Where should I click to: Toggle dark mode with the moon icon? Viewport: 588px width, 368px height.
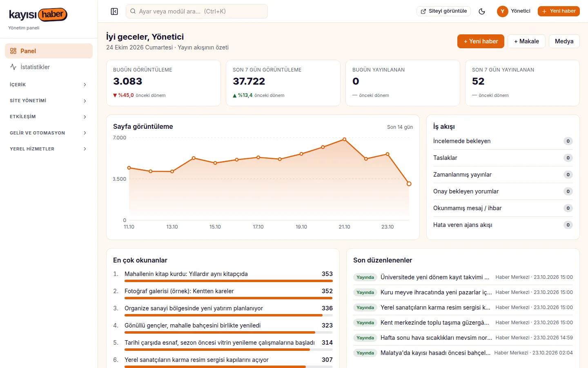click(482, 11)
